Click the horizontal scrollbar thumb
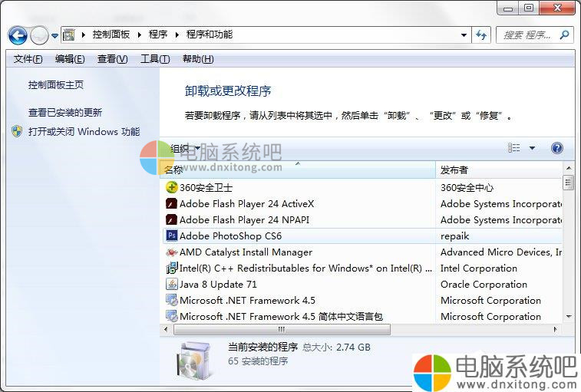This screenshot has width=581, height=392. 282,329
